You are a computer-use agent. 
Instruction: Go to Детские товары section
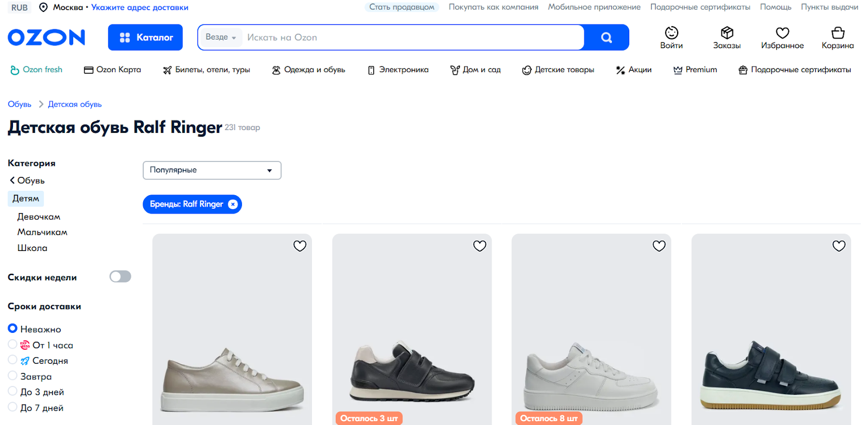(x=558, y=70)
